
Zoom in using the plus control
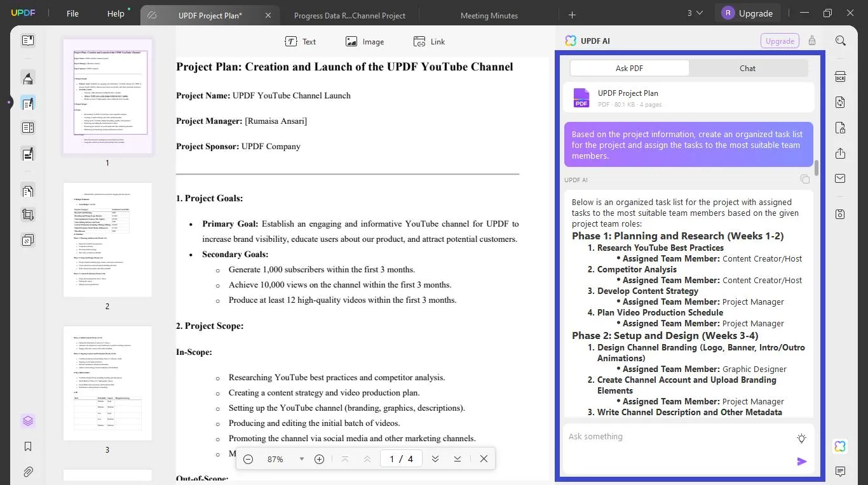[320, 458]
